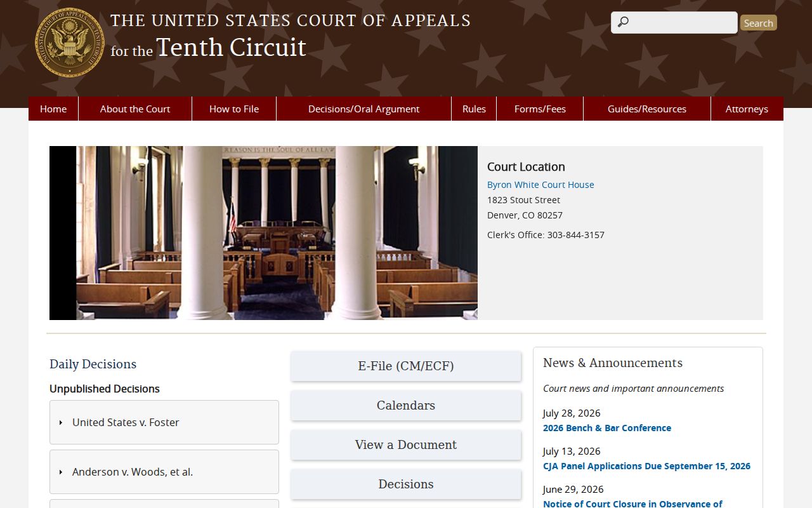812x508 pixels.
Task: Open the E-File (CM/ECF) button
Action: click(x=406, y=366)
